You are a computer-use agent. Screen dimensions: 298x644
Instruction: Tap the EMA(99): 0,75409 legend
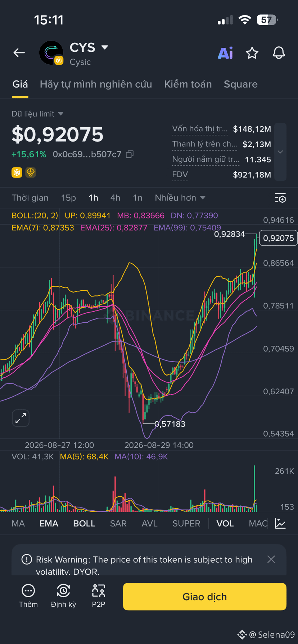187,228
